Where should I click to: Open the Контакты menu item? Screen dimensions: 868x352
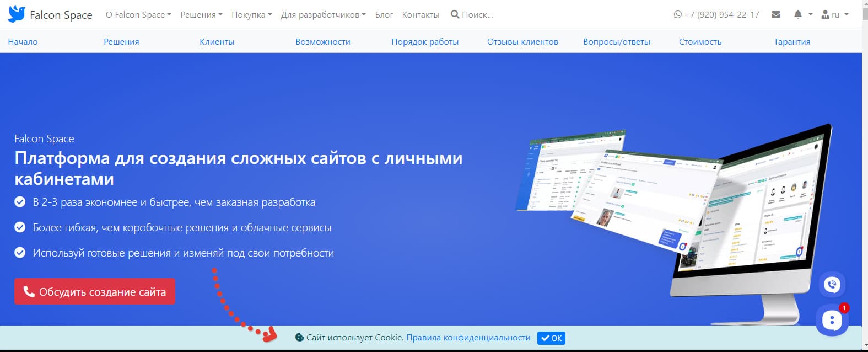[420, 15]
